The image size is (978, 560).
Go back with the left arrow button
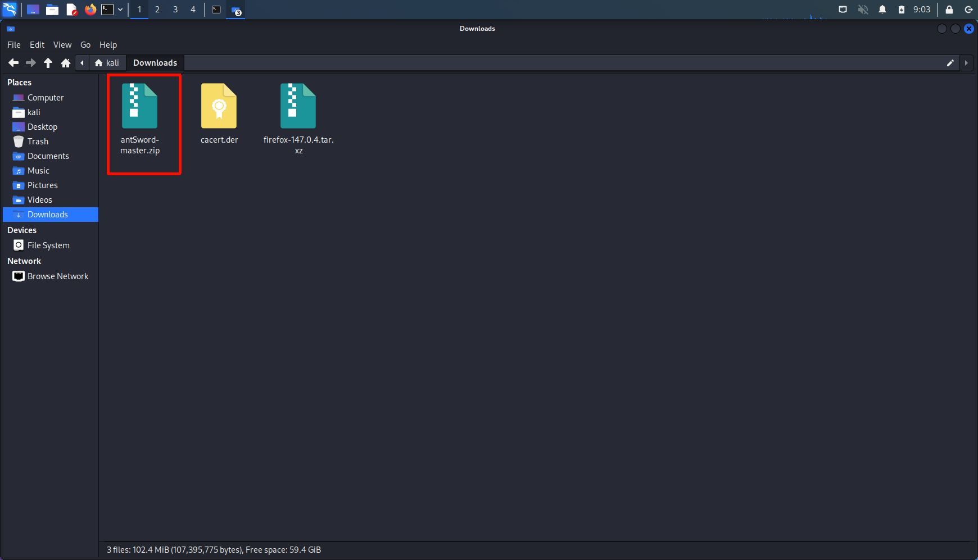click(13, 63)
